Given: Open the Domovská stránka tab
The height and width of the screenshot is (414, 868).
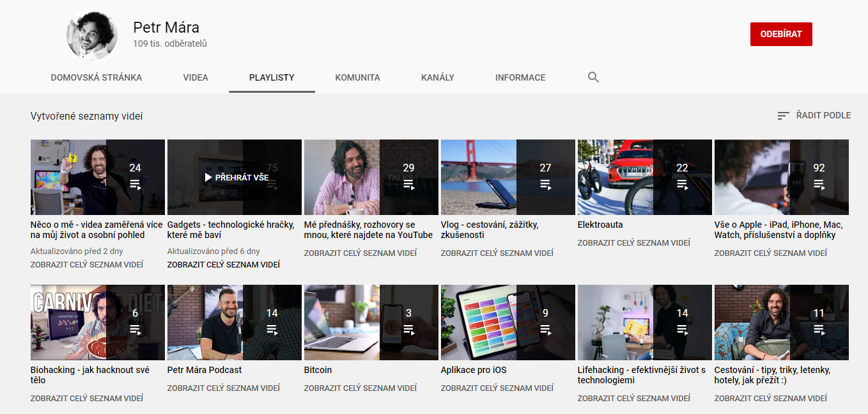Looking at the screenshot, I should coord(97,77).
